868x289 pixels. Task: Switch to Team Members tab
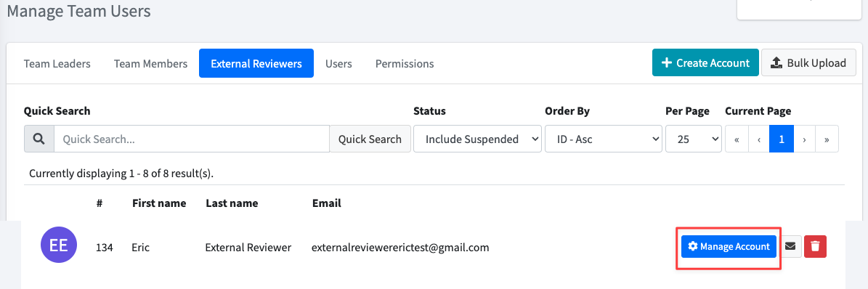click(x=150, y=64)
